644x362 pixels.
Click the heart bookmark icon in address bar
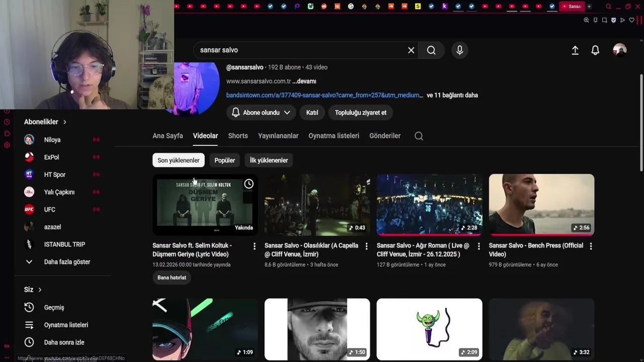(632, 20)
